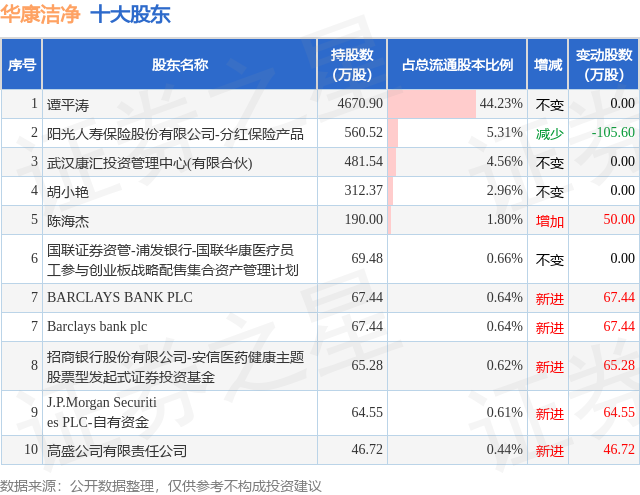Click the change value -105.60
The height and width of the screenshot is (495, 640).
coord(613,132)
